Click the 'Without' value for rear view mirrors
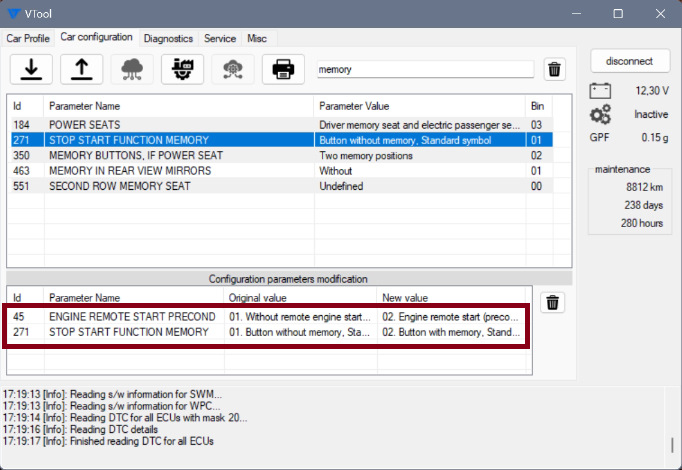This screenshot has width=682, height=470. point(335,171)
